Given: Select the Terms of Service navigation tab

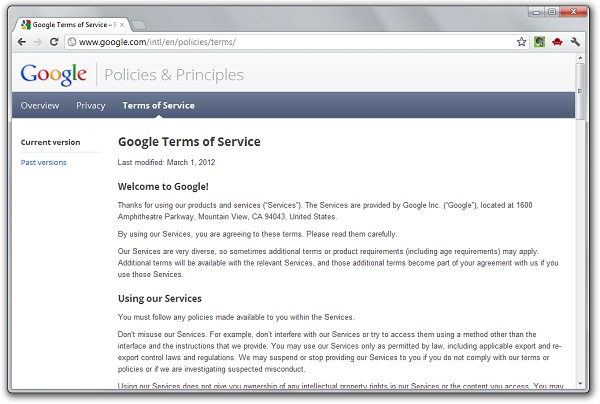Looking at the screenshot, I should [158, 105].
